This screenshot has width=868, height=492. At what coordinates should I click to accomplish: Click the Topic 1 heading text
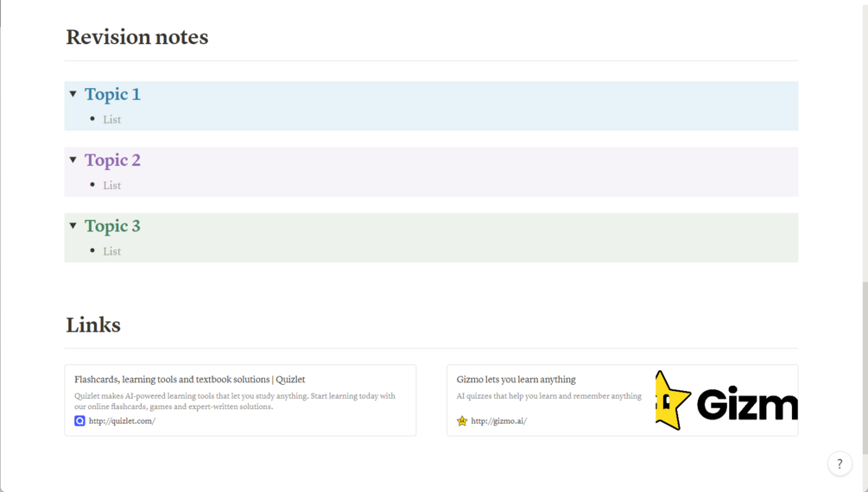(x=112, y=94)
